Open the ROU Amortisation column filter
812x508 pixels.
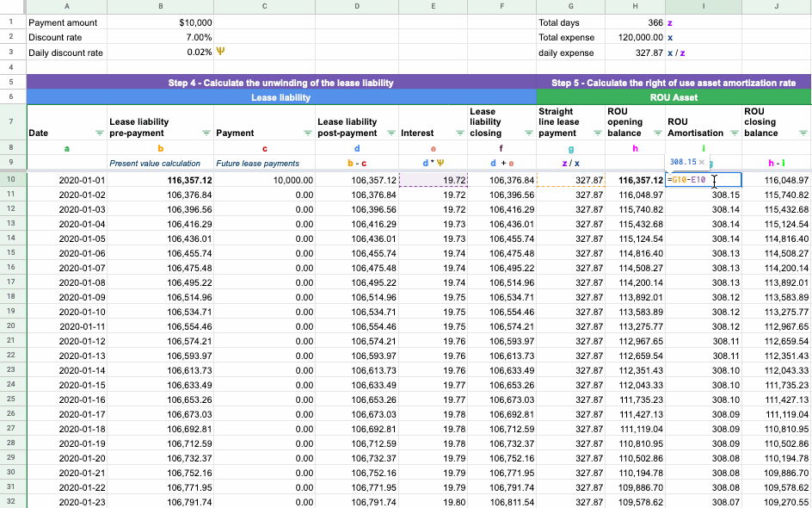coord(734,133)
